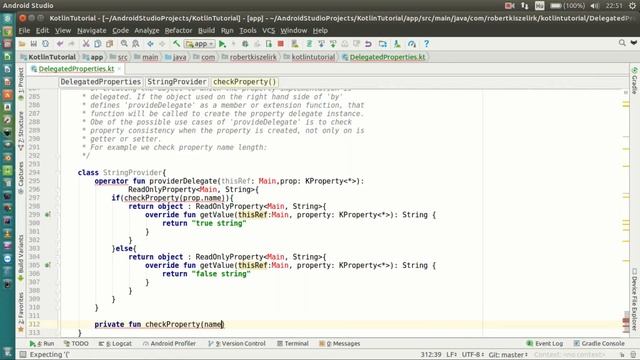Click the Open folder toolbar icon

[22, 44]
